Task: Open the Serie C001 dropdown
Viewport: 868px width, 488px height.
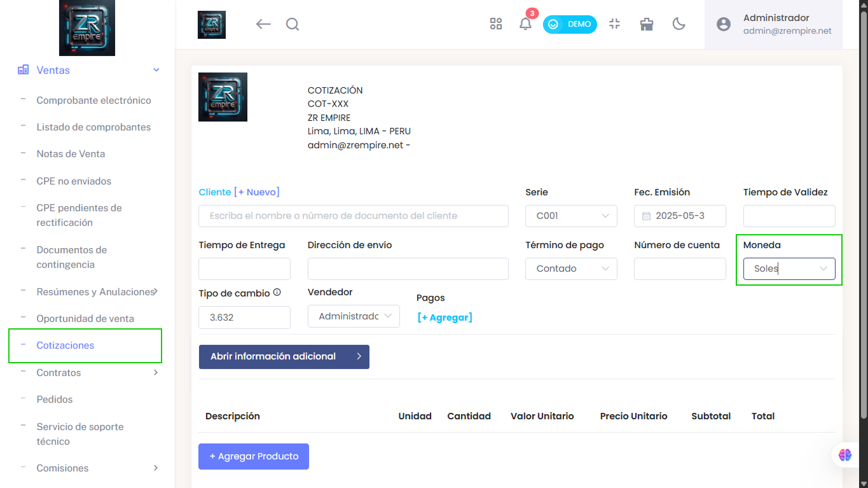Action: 571,216
